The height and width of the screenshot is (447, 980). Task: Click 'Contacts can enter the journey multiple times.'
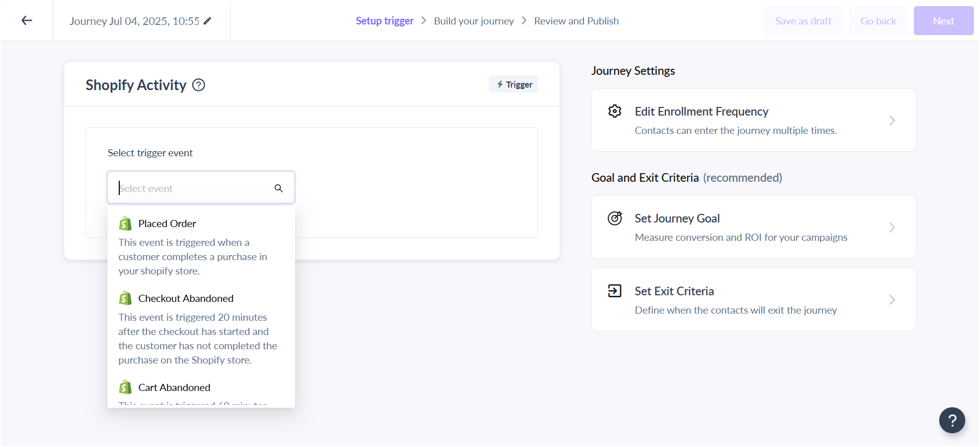click(736, 130)
